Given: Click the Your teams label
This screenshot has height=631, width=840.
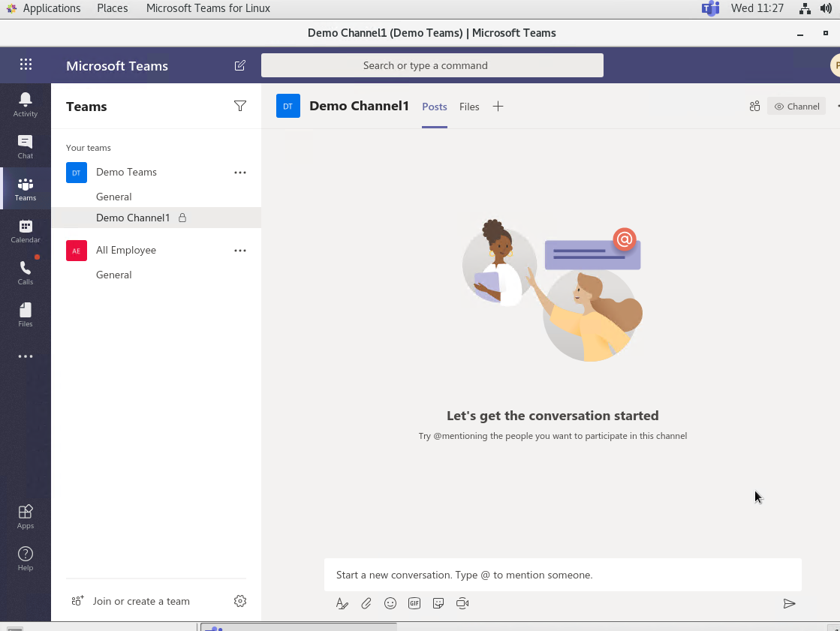Looking at the screenshot, I should [89, 148].
